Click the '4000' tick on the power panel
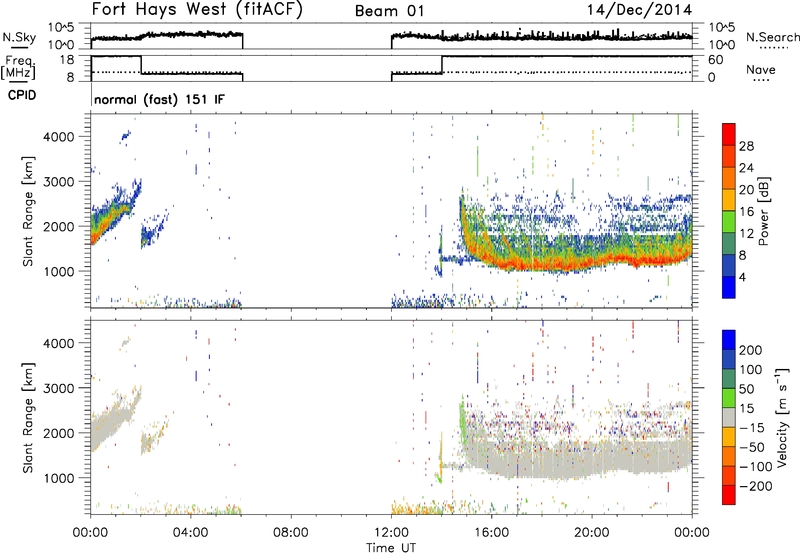This screenshot has height=554, width=800. point(58,137)
